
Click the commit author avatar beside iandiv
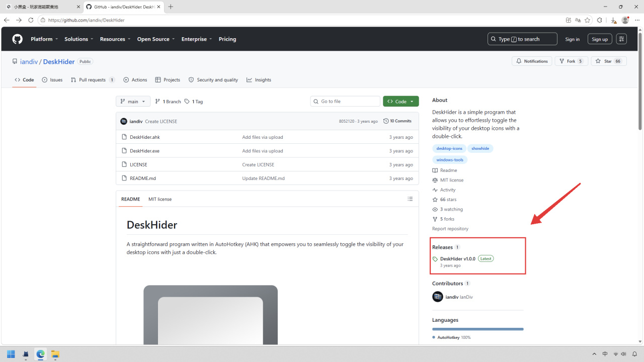124,121
